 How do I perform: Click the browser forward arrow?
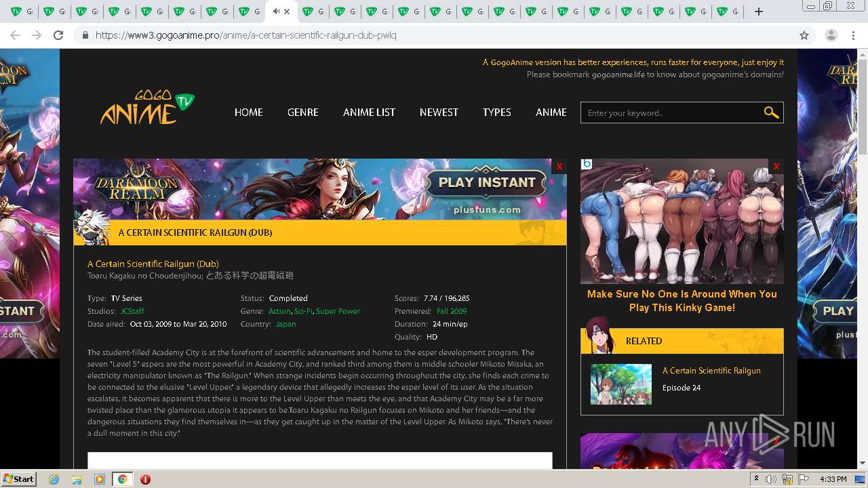pos(37,35)
